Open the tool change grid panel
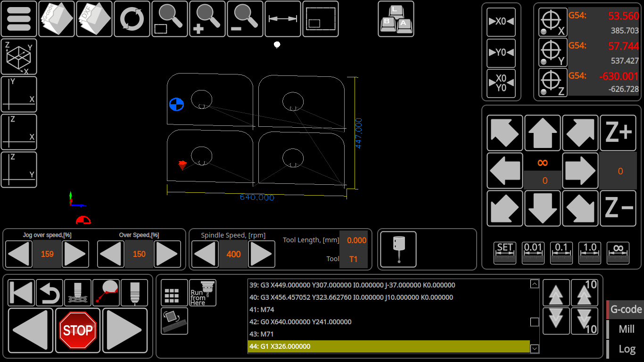The height and width of the screenshot is (362, 644). 174,292
